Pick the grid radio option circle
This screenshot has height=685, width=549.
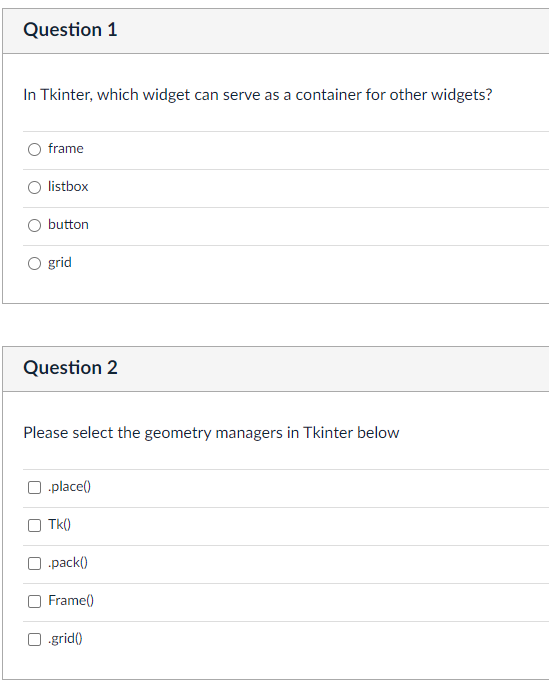click(x=35, y=263)
